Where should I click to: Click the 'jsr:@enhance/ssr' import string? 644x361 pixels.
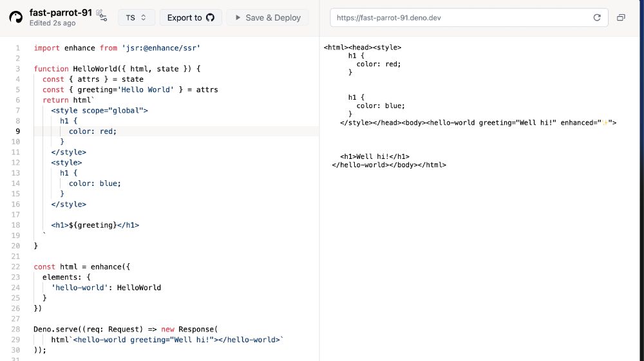(x=160, y=48)
